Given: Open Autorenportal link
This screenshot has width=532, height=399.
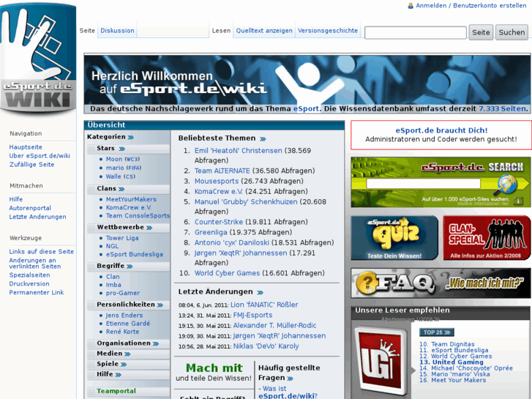Looking at the screenshot, I should (30, 208).
